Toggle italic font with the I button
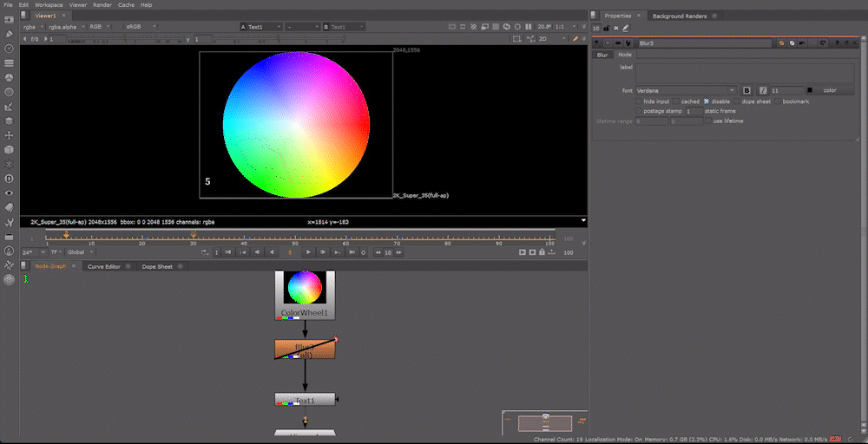 click(763, 90)
